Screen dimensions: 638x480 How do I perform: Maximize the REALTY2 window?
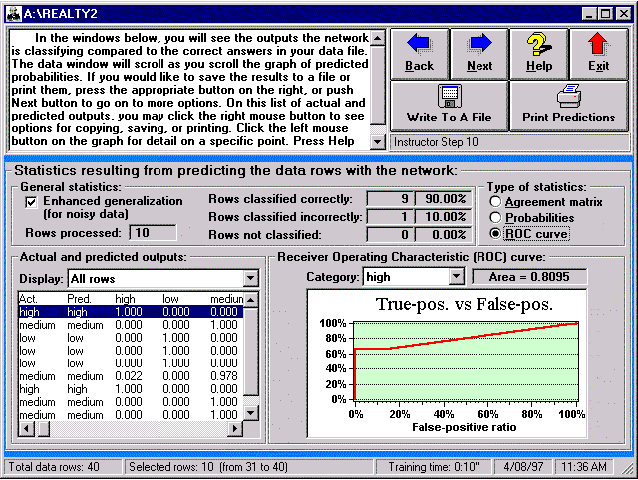point(606,13)
